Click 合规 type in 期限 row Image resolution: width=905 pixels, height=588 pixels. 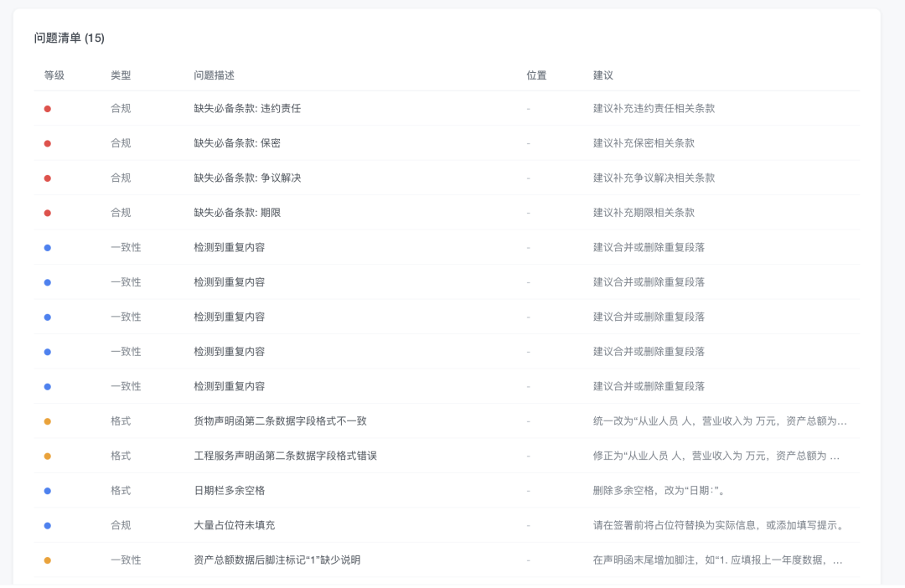tap(121, 213)
